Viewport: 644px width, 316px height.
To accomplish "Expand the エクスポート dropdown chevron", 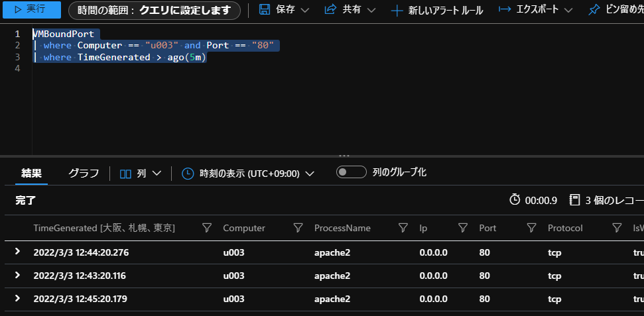I will [568, 10].
